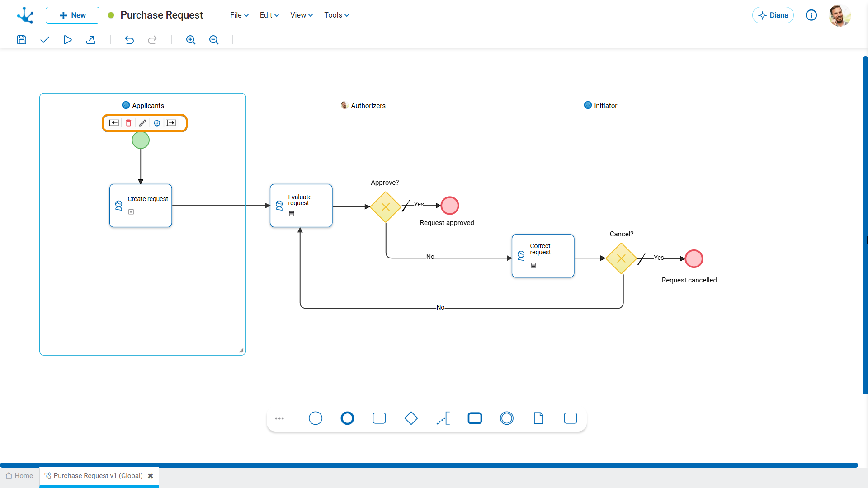This screenshot has width=868, height=488.
Task: Select the Create request task
Action: tap(141, 206)
